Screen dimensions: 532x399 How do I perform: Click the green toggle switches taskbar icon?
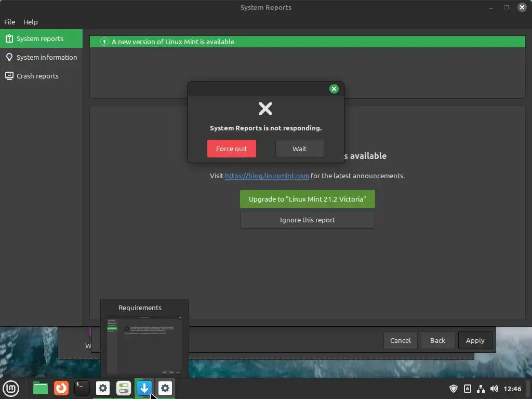coord(124,388)
